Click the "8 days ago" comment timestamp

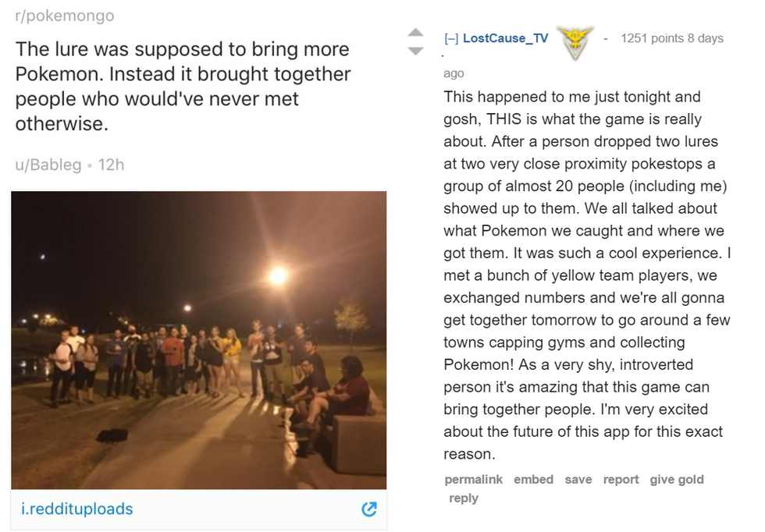tap(703, 38)
